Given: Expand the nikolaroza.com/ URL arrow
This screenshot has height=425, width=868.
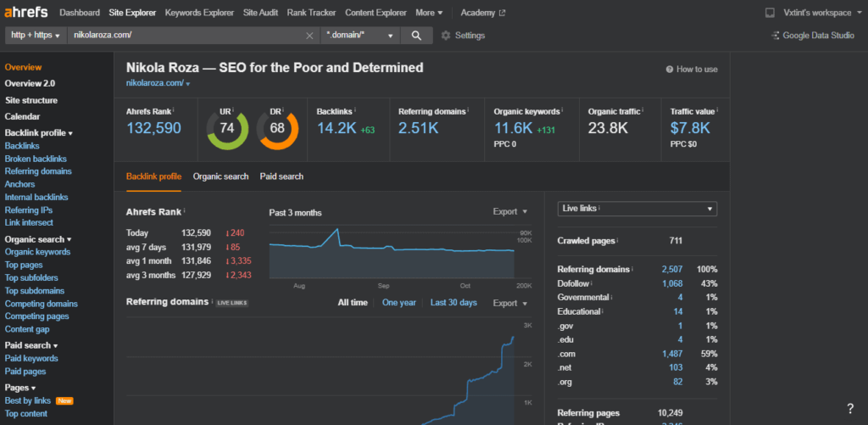Looking at the screenshot, I should (188, 84).
